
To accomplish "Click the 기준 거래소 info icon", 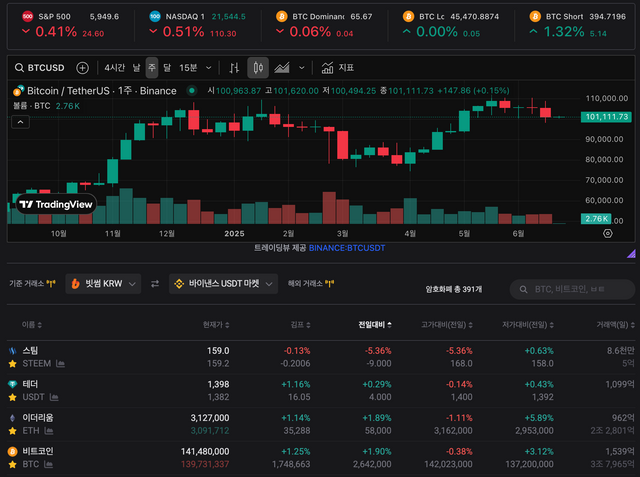I will [x=51, y=284].
